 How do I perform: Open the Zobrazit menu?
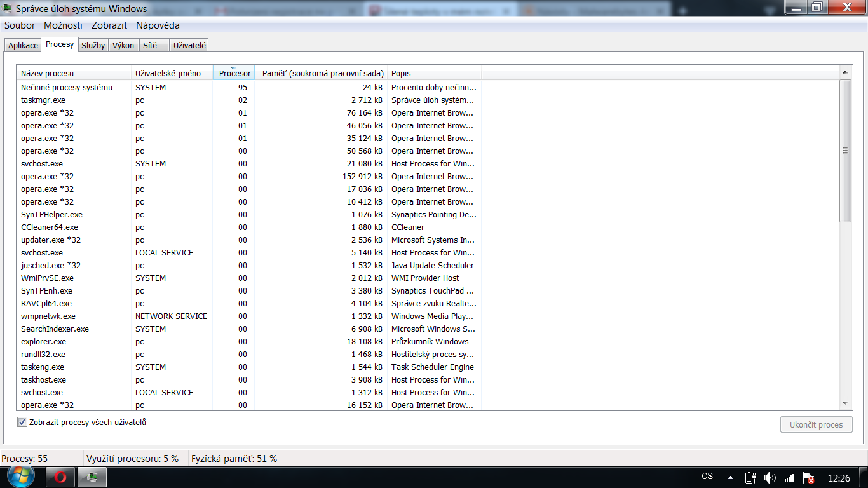[109, 25]
